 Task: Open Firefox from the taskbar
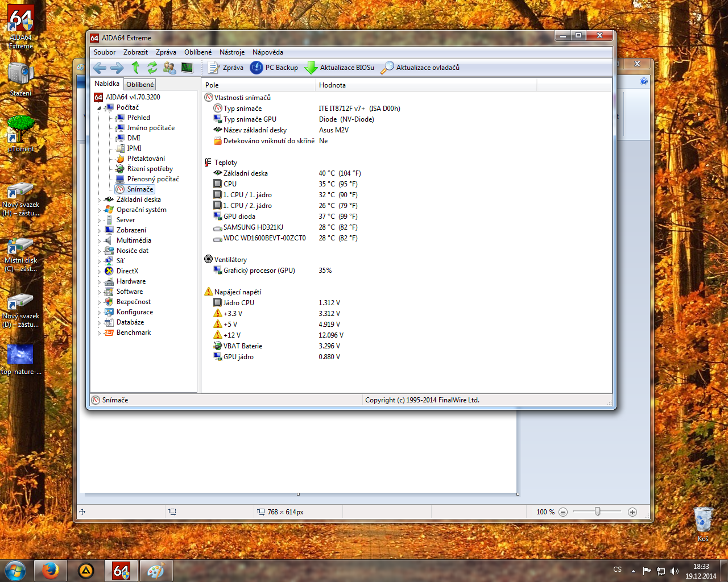click(x=50, y=570)
